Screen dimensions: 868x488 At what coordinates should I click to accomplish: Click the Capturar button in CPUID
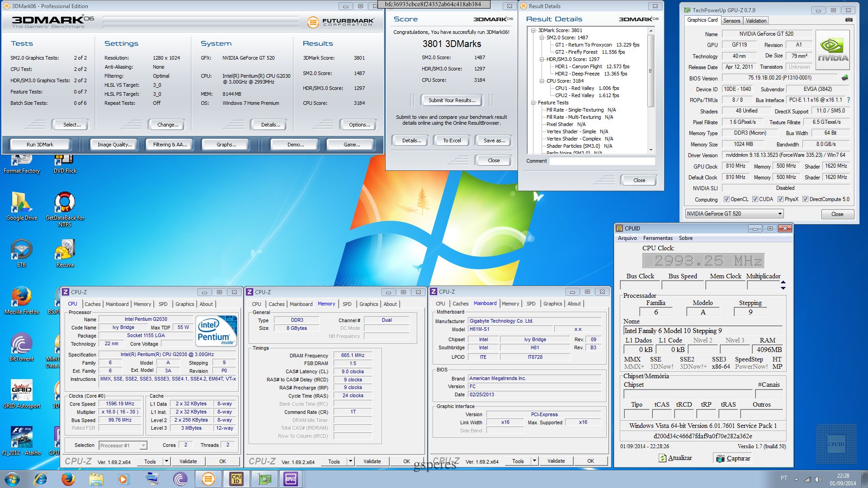pos(733,458)
